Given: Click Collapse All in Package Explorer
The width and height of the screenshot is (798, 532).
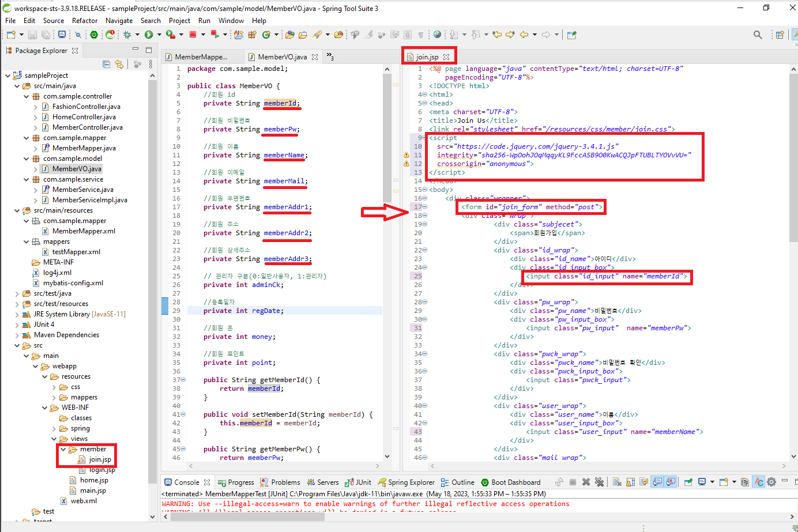Looking at the screenshot, I should point(106,64).
